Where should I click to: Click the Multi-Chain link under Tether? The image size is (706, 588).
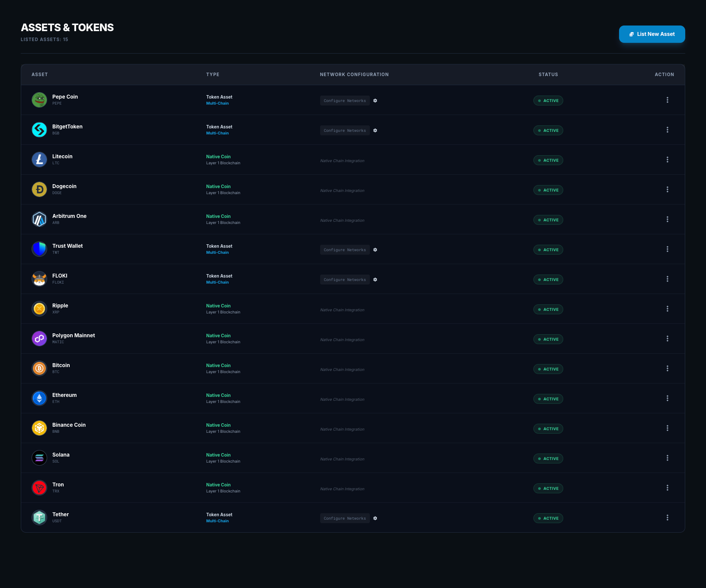pyautogui.click(x=217, y=521)
